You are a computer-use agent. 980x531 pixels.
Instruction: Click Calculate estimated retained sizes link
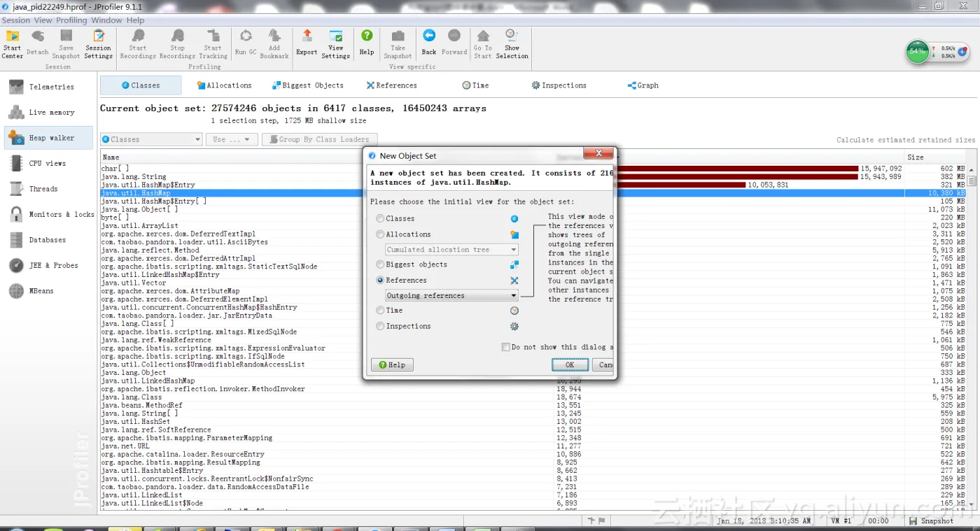[x=905, y=140]
